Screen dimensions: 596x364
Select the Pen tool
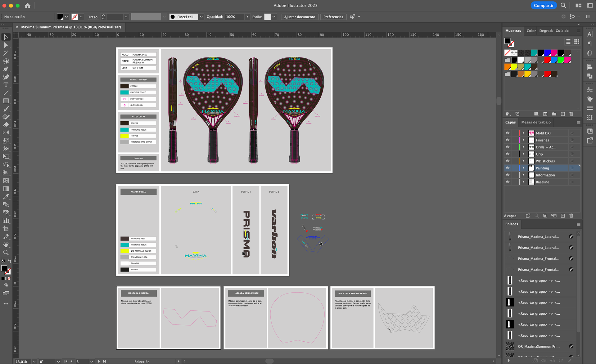click(x=6, y=69)
